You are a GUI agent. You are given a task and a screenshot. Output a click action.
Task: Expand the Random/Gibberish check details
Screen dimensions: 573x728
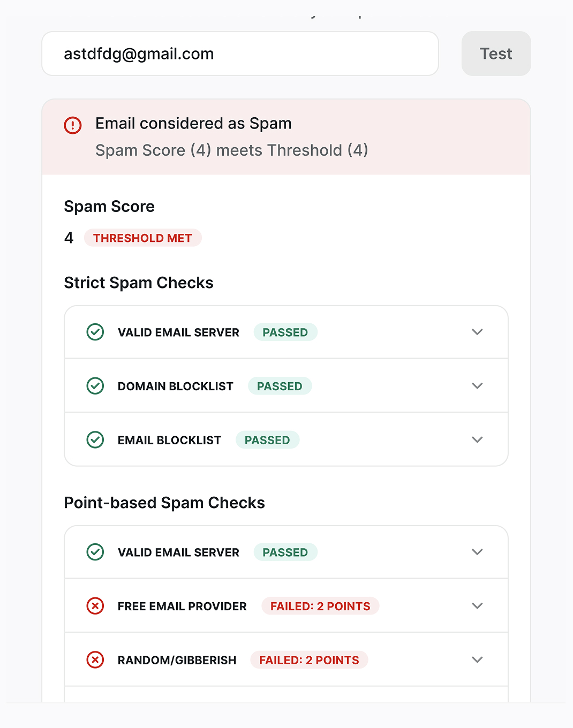(x=477, y=660)
